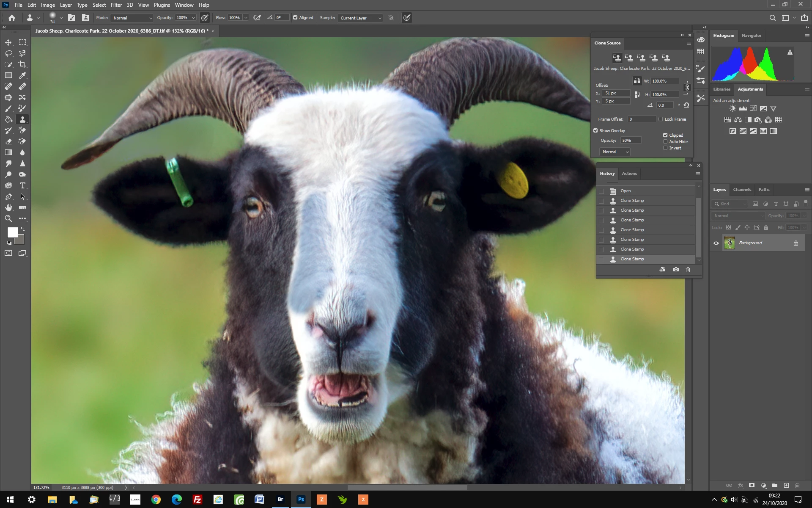Viewport: 812px width, 508px height.
Task: Enable Lock Frame checkbox
Action: point(661,119)
